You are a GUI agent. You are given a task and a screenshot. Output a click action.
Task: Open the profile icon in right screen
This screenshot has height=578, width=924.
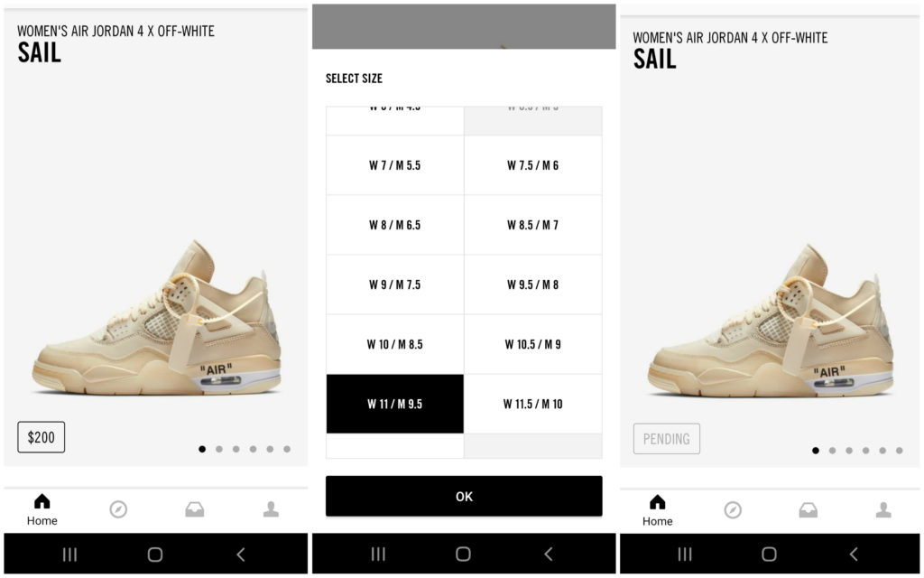[883, 509]
